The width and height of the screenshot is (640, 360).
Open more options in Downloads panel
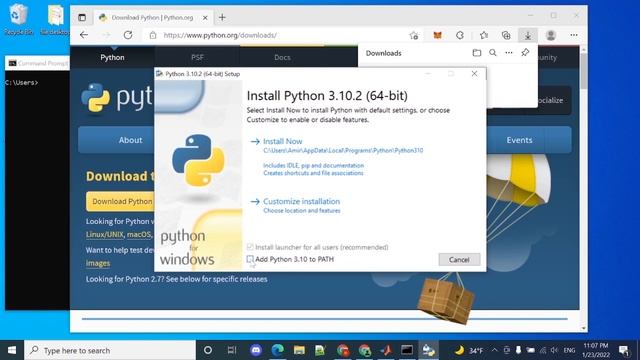509,53
